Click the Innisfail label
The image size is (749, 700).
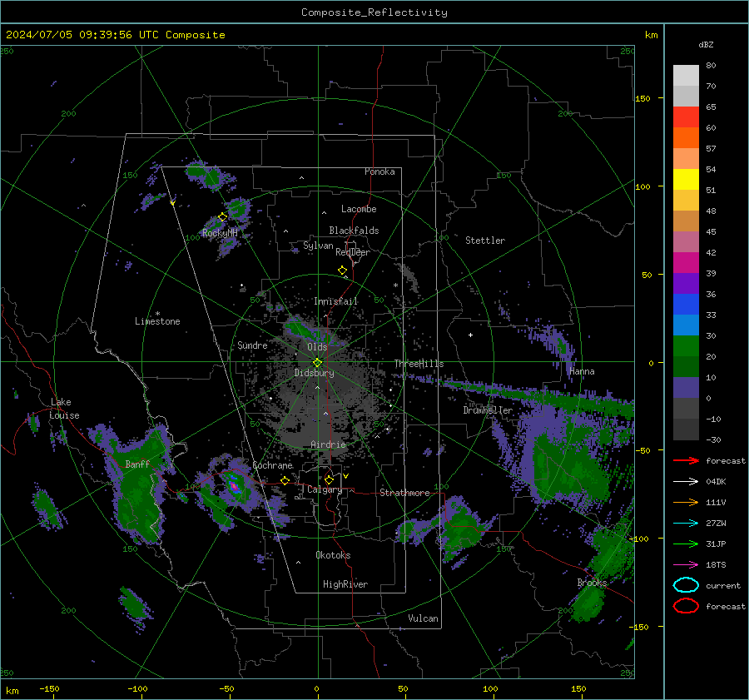point(336,301)
